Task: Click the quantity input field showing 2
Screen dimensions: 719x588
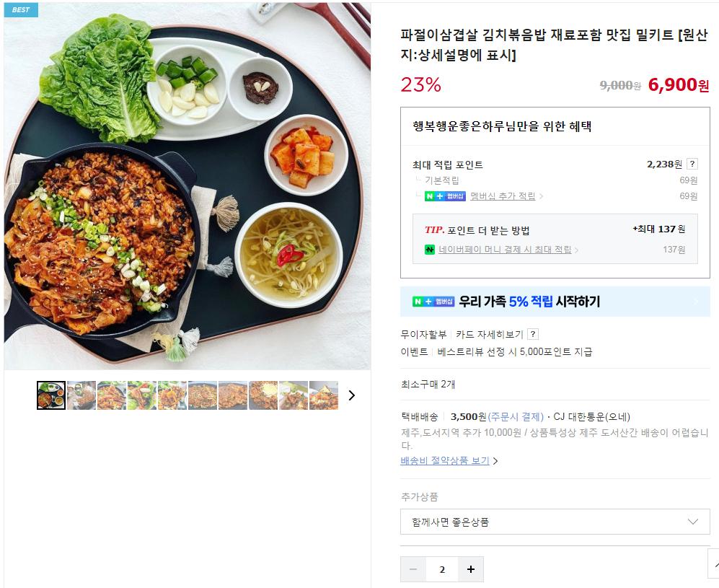Action: point(442,569)
